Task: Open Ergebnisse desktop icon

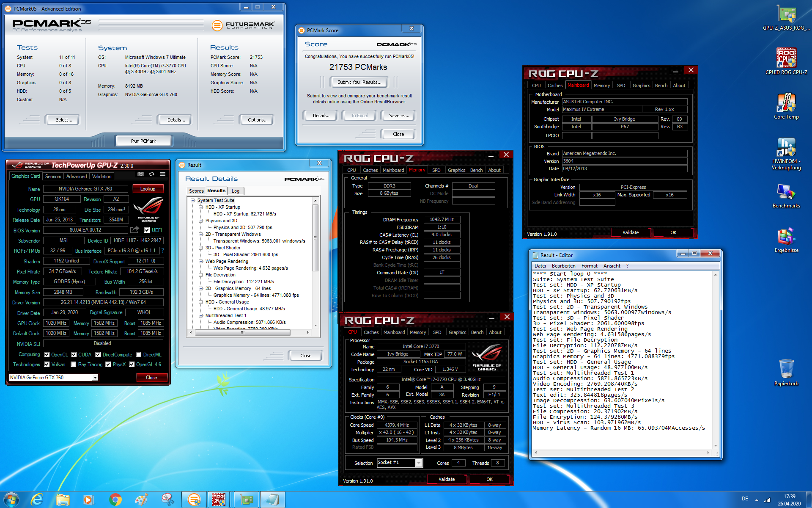Action: pyautogui.click(x=786, y=240)
